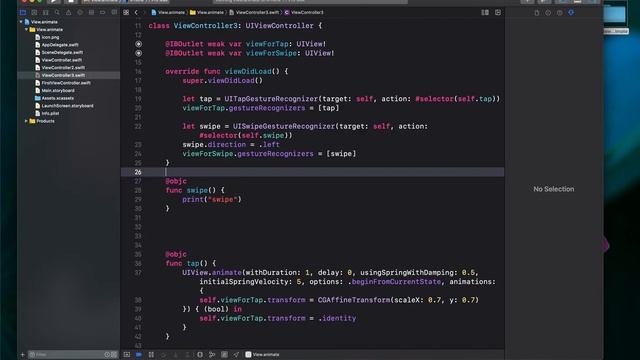Click the print("swipe") statement

[x=212, y=200]
